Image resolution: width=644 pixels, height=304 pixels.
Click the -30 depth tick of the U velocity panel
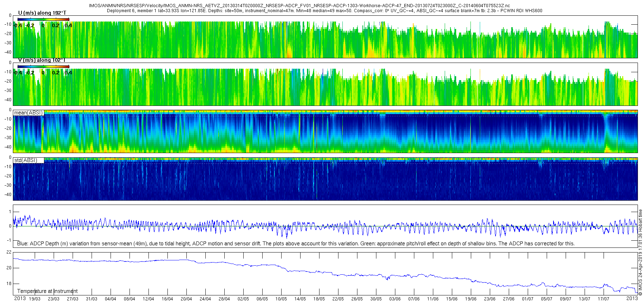coord(8,43)
